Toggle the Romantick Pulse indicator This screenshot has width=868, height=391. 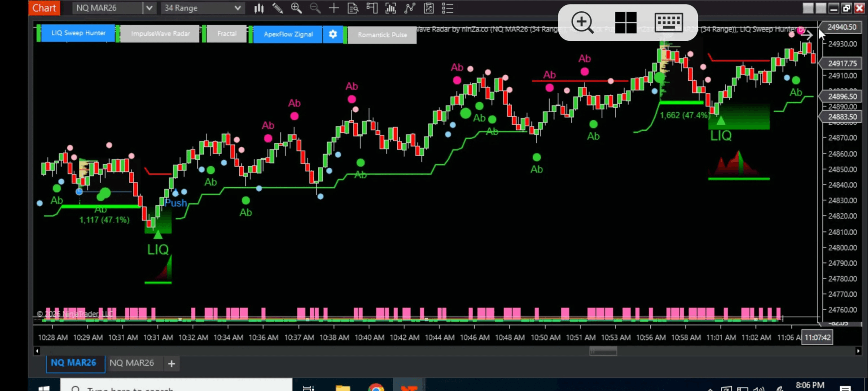pyautogui.click(x=382, y=35)
